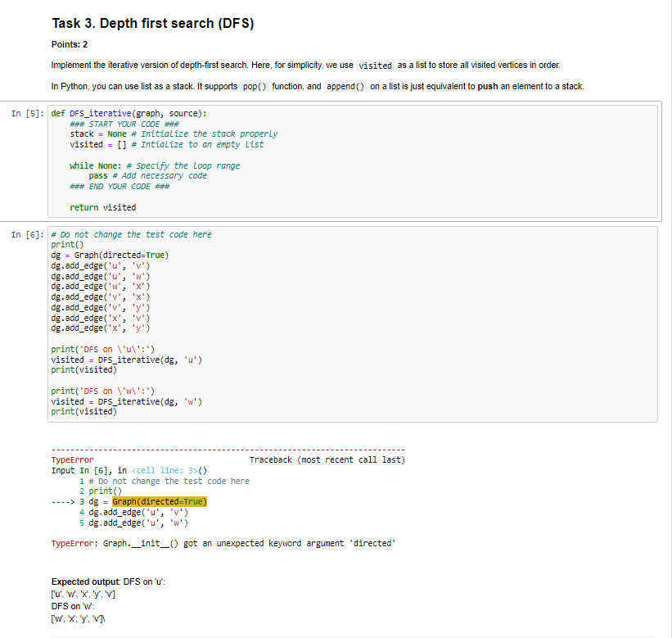This screenshot has width=672, height=638.
Task: Click the 'Task 3. Depth first search (DFS)' heading
Action: click(153, 23)
